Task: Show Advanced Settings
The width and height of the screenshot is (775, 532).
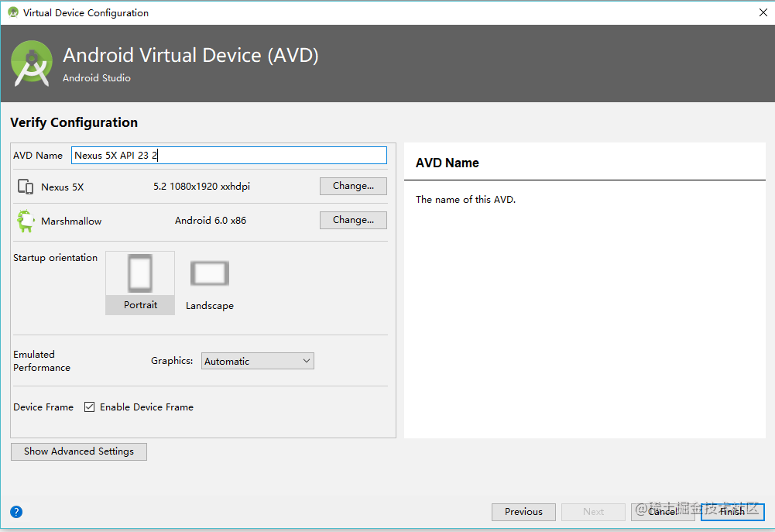Action: coord(79,451)
